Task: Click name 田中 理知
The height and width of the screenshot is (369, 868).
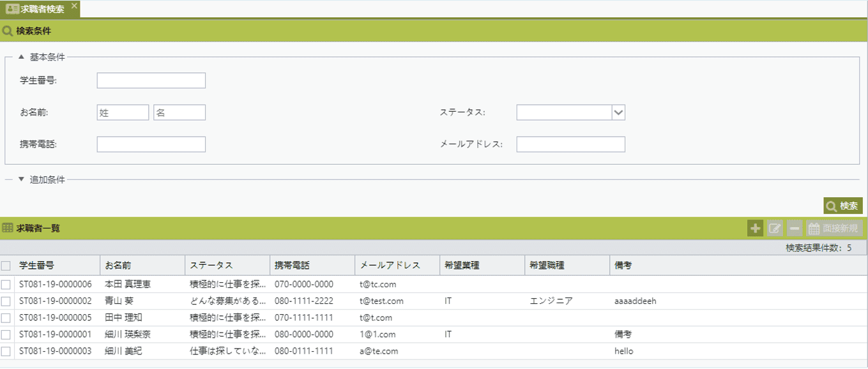Action: [x=123, y=318]
